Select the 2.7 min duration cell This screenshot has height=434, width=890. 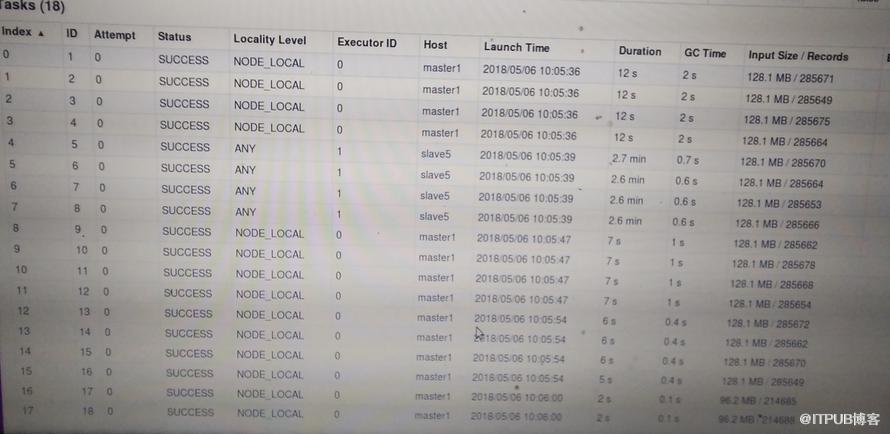pos(629,159)
